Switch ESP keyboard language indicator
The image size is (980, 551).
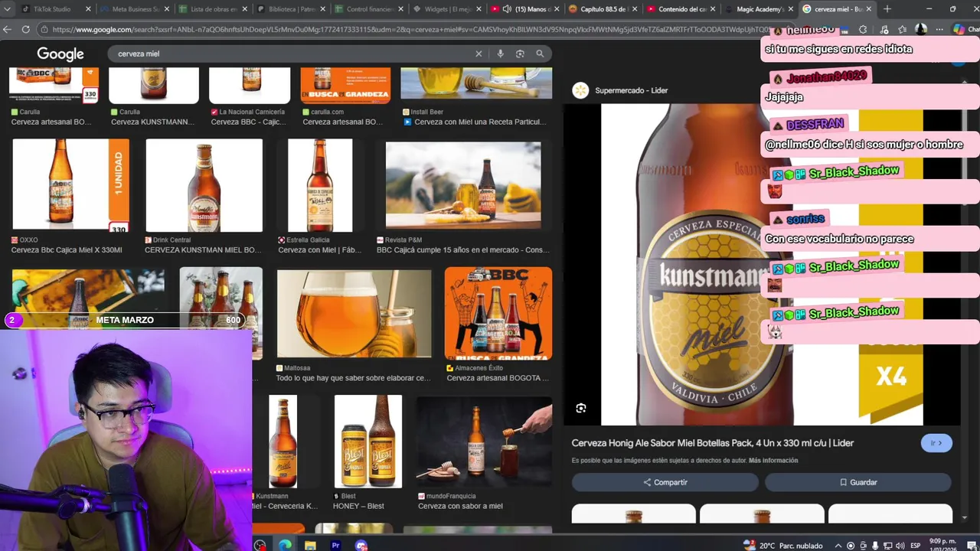[916, 546]
